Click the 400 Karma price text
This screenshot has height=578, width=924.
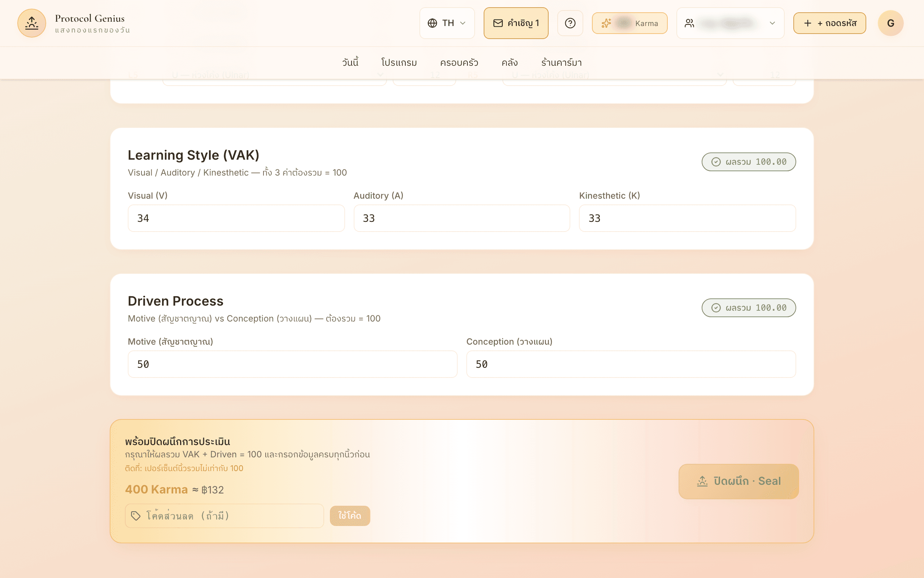(x=157, y=489)
